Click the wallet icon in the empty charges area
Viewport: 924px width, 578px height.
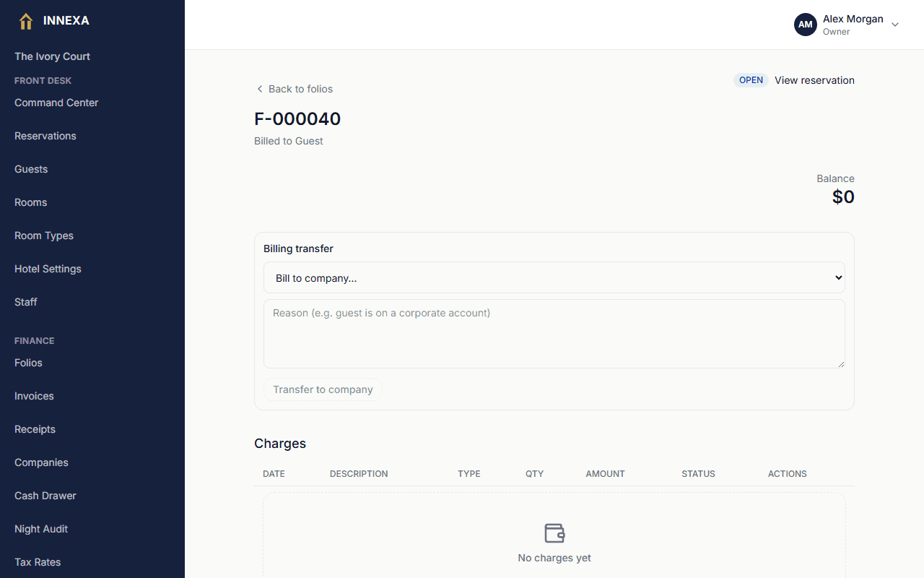554,533
